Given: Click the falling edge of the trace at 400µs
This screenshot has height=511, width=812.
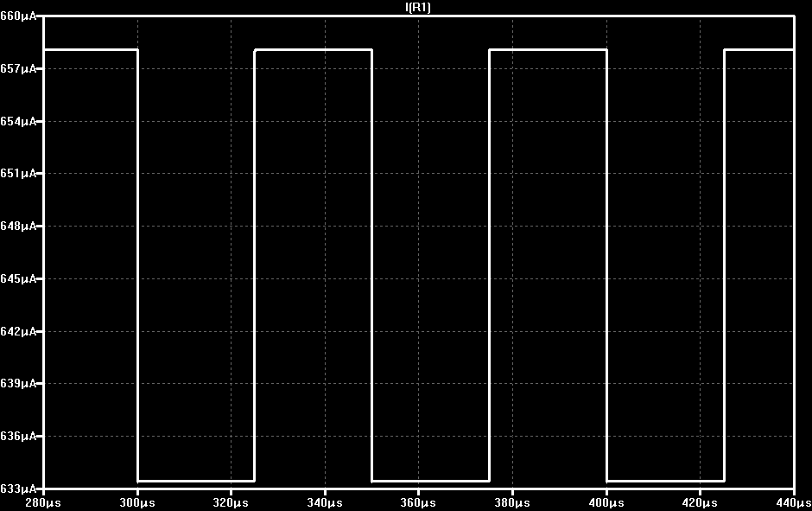Looking at the screenshot, I should pyautogui.click(x=607, y=265).
